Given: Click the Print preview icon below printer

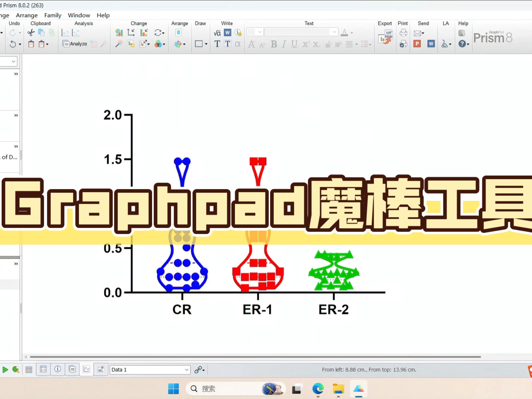Looking at the screenshot, I should tap(403, 44).
